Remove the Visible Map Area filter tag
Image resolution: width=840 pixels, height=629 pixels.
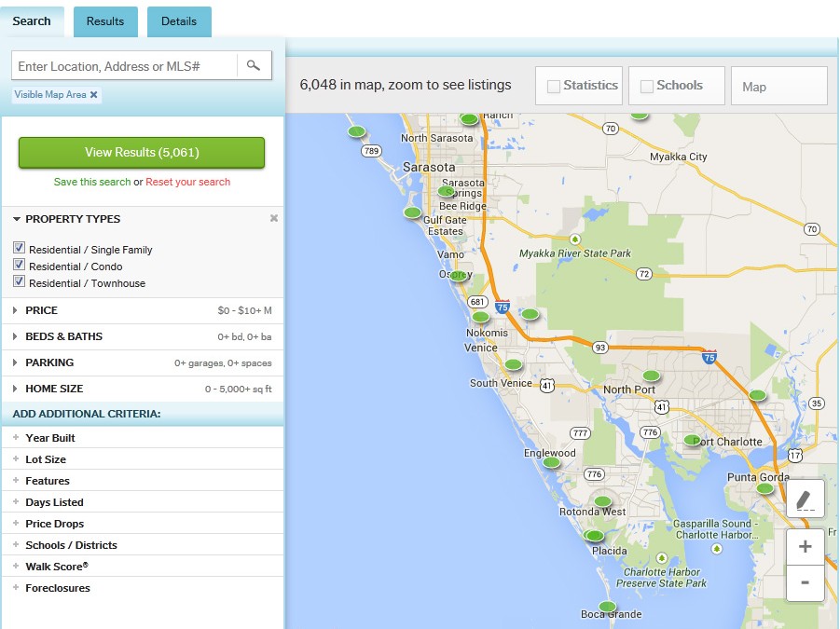coord(94,95)
